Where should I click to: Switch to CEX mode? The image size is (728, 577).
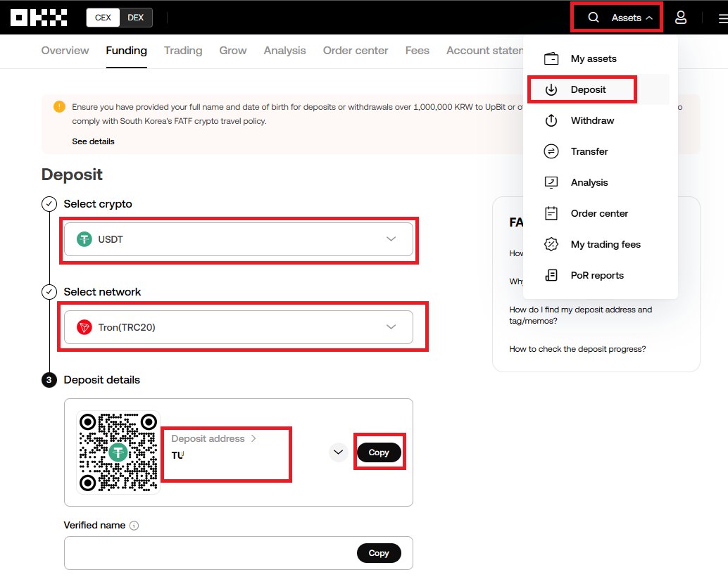coord(103,18)
